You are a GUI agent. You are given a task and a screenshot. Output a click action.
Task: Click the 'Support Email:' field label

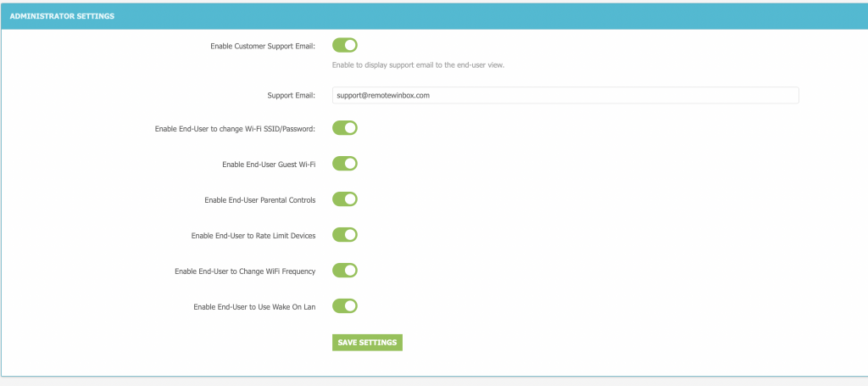click(x=291, y=96)
